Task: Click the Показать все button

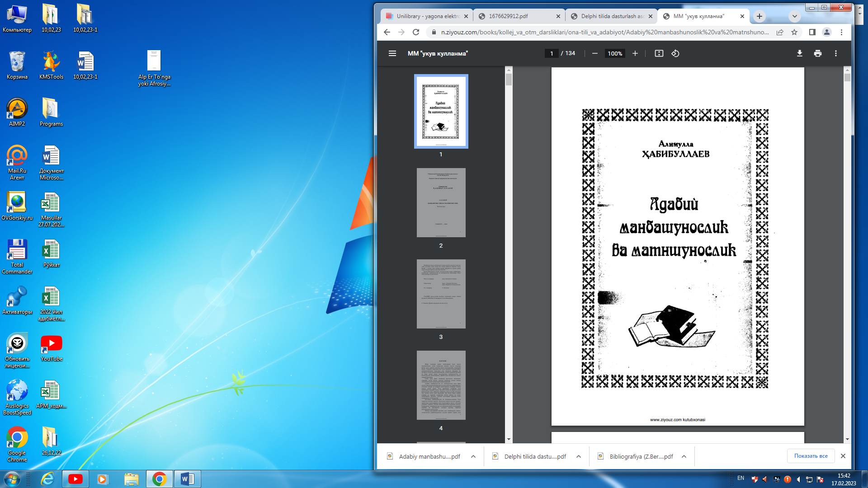Action: 811,456
